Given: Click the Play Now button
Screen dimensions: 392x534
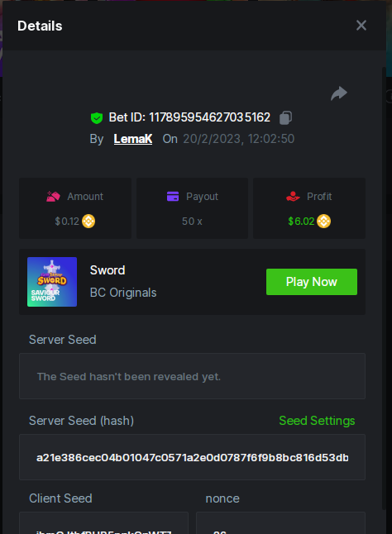Looking at the screenshot, I should (x=312, y=282).
